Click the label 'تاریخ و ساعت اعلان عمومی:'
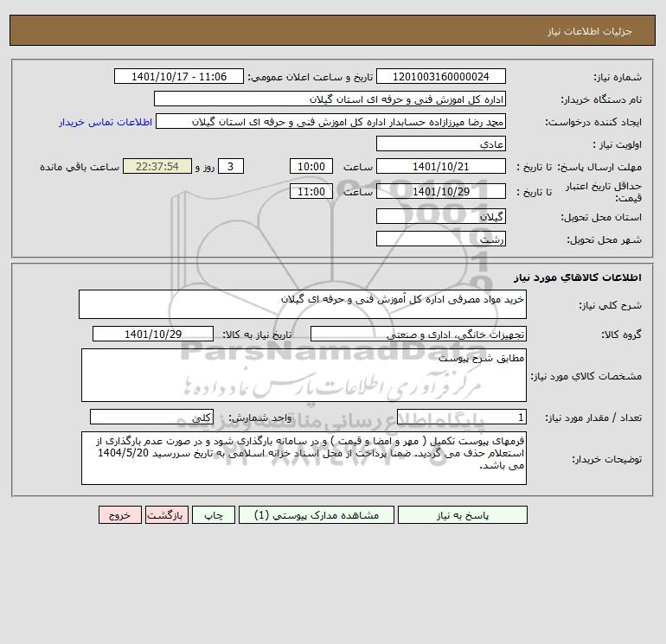666x644 pixels. pyautogui.click(x=310, y=77)
